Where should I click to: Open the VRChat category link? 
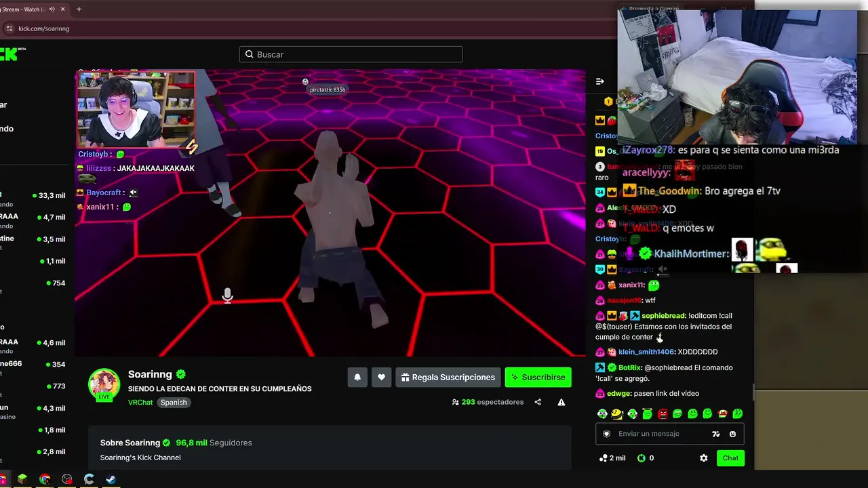coord(141,402)
